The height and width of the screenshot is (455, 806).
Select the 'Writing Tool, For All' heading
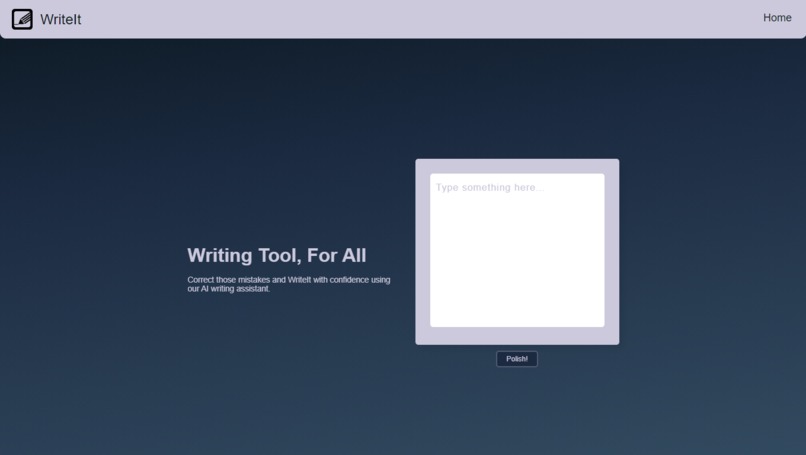point(277,256)
